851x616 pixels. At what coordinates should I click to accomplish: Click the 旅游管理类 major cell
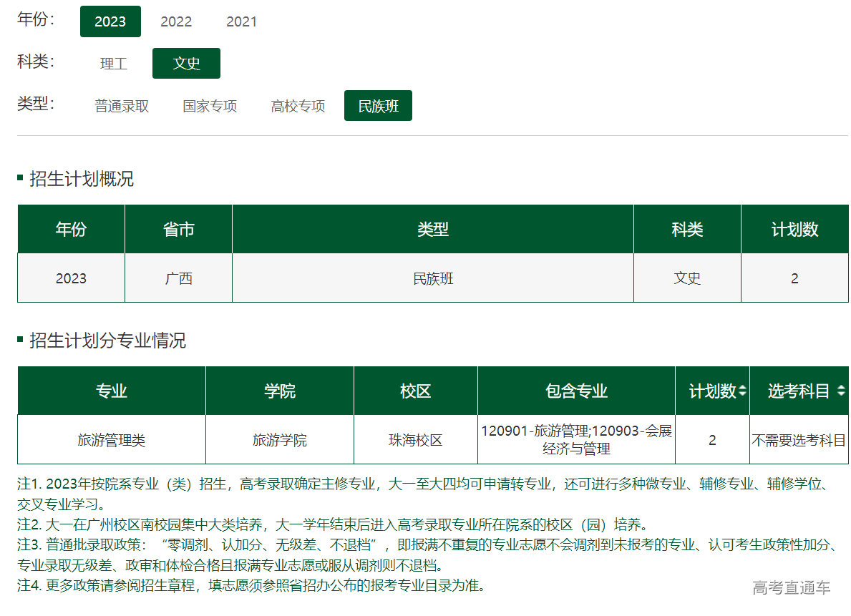point(111,440)
